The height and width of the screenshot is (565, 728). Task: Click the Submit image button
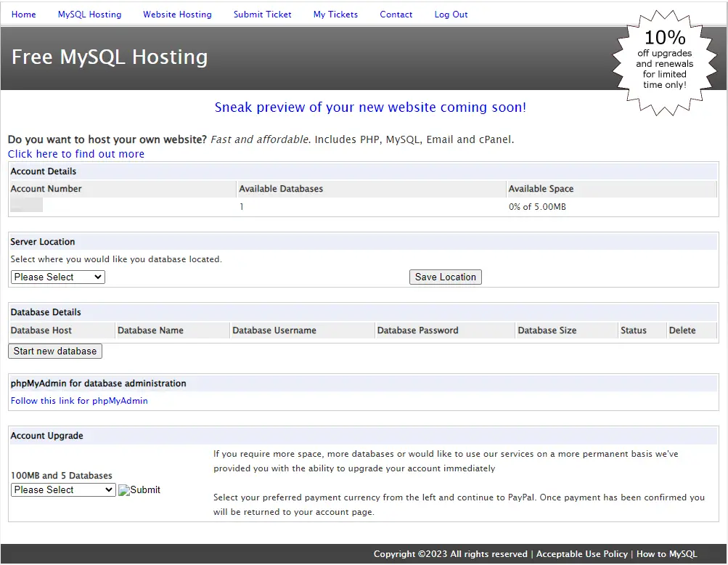[139, 489]
